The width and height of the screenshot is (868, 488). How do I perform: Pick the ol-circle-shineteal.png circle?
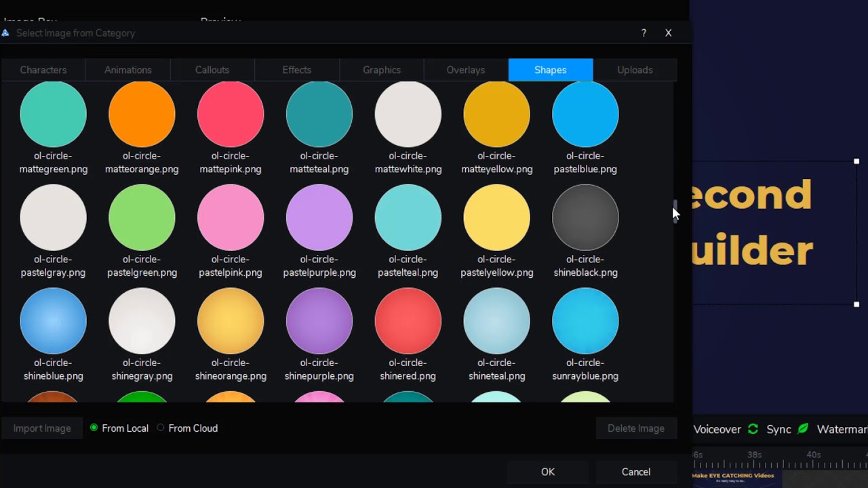point(497,321)
